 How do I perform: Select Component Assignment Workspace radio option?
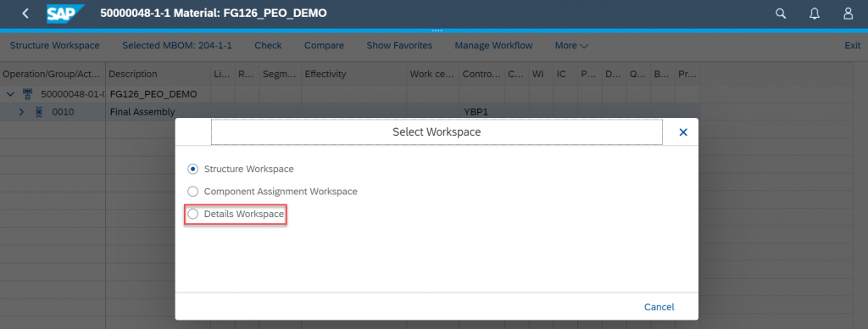(x=192, y=192)
